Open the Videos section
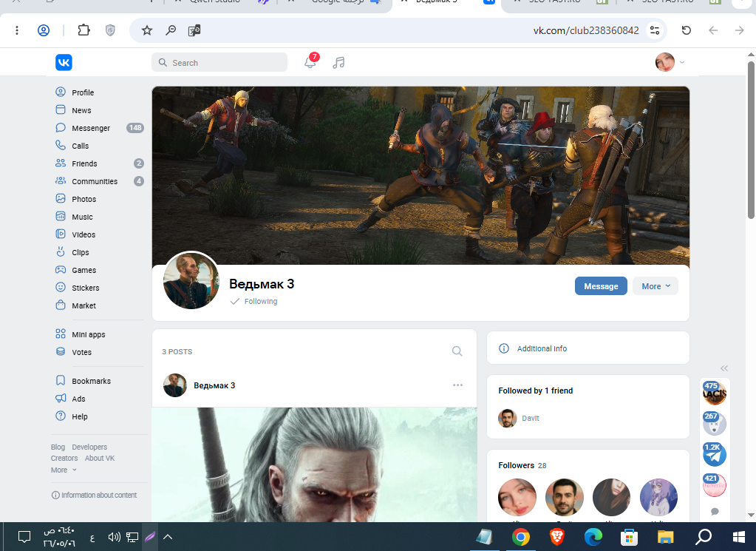756x551 pixels. click(99, 234)
